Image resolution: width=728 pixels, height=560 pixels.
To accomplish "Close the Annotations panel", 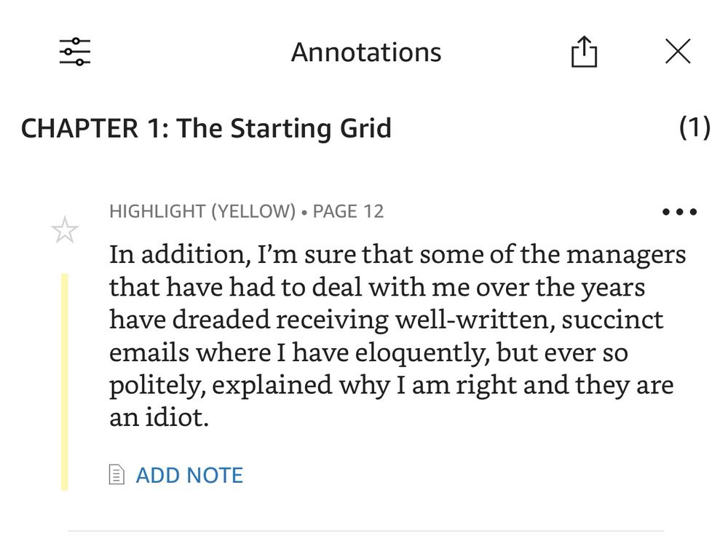I will pos(677,51).
